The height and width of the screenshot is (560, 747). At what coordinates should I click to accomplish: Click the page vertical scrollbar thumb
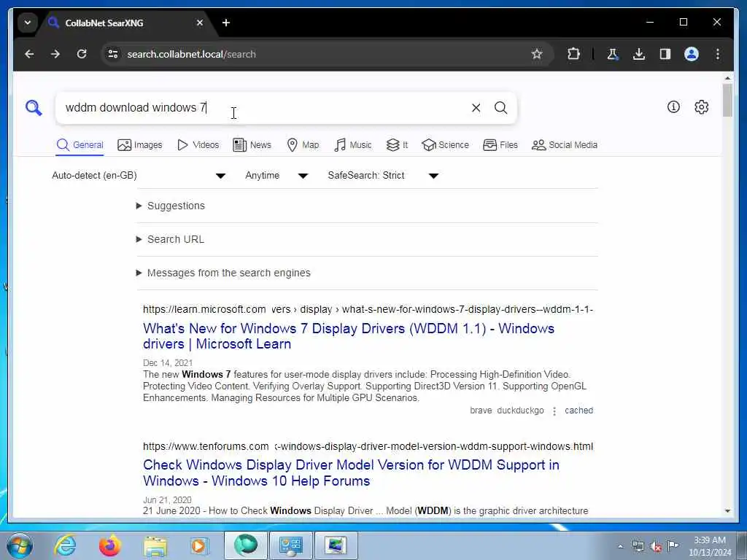pyautogui.click(x=727, y=100)
